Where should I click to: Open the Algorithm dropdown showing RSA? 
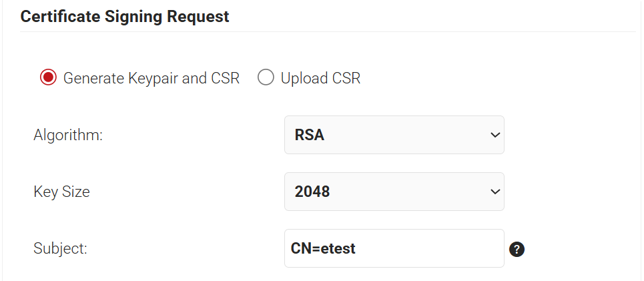click(x=394, y=135)
